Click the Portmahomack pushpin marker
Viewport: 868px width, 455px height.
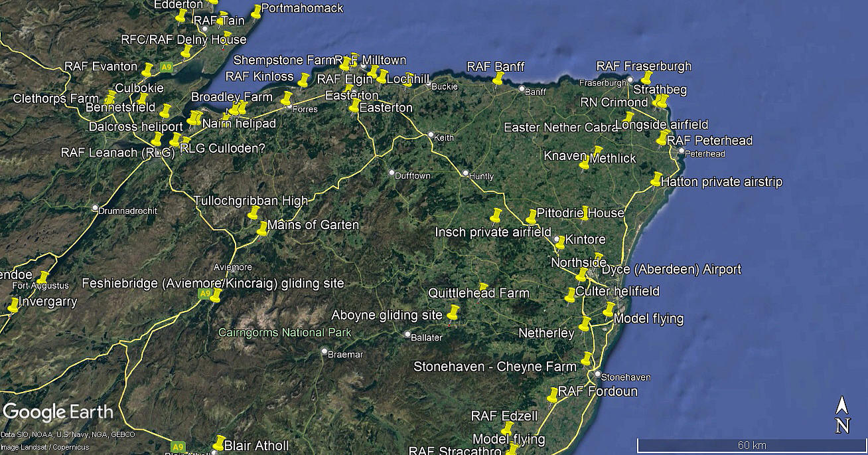pyautogui.click(x=256, y=11)
